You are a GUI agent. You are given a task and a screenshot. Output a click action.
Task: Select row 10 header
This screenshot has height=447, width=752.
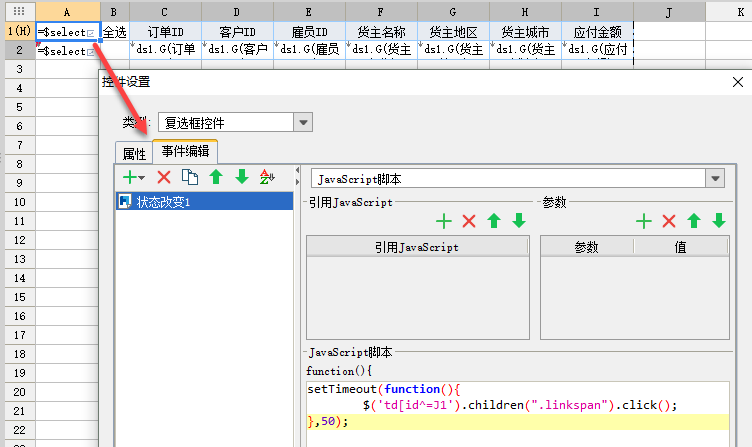(x=19, y=202)
